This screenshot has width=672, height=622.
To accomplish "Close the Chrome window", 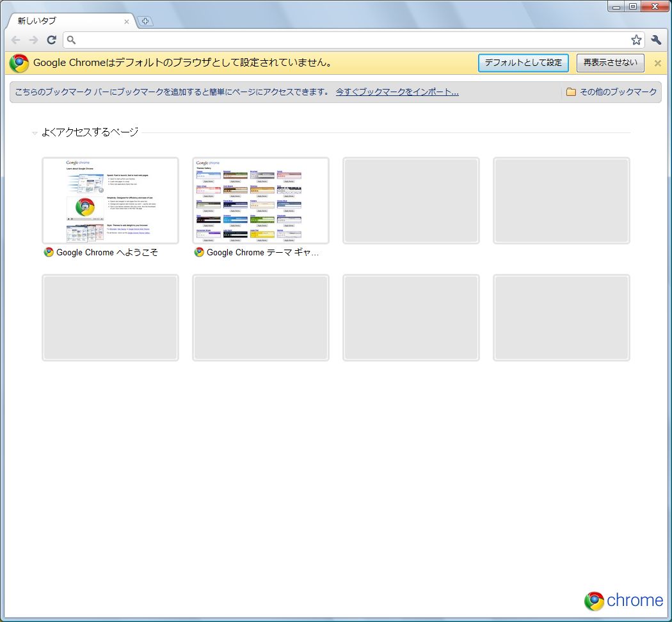I will pos(655,6).
